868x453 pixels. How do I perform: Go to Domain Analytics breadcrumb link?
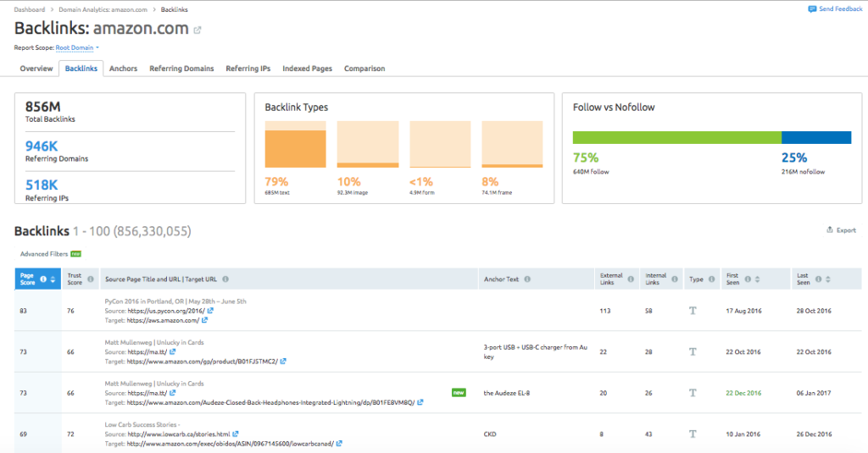point(103,9)
